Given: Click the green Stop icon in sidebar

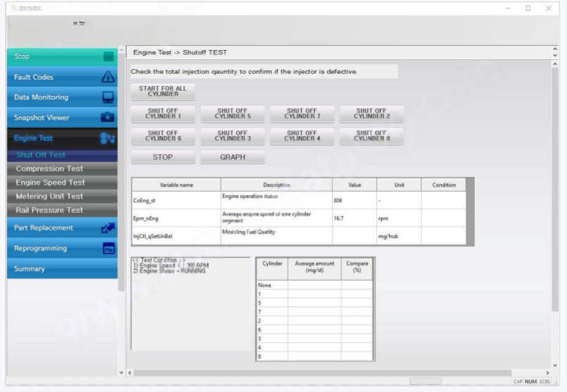Looking at the screenshot, I should (x=108, y=56).
